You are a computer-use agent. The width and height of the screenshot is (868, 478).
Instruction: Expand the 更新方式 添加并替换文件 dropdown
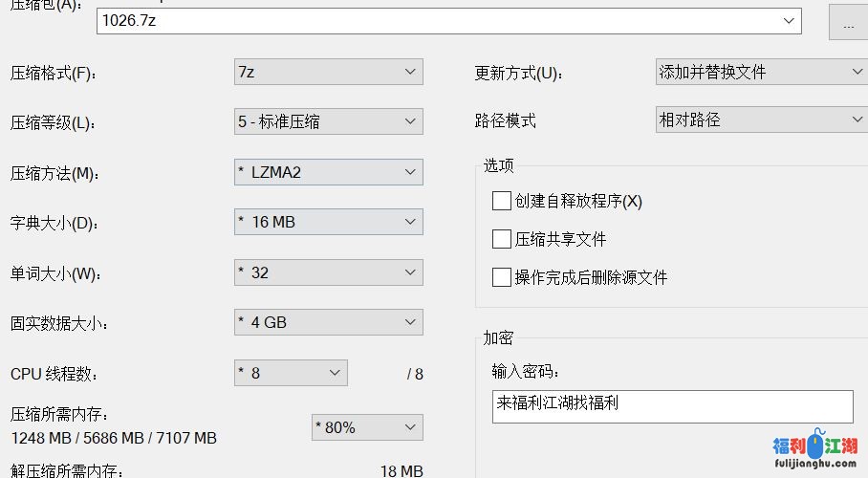pyautogui.click(x=857, y=72)
